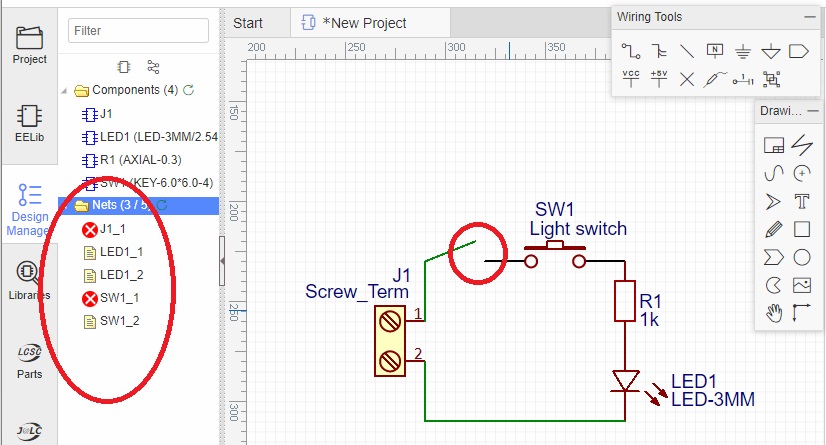Activate the Drag hand tool
This screenshot has width=826, height=445.
pyautogui.click(x=773, y=313)
